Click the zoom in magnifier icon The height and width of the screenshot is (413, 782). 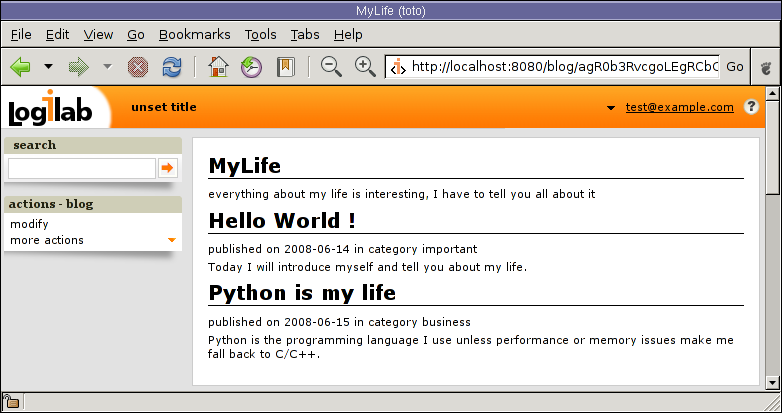[365, 67]
